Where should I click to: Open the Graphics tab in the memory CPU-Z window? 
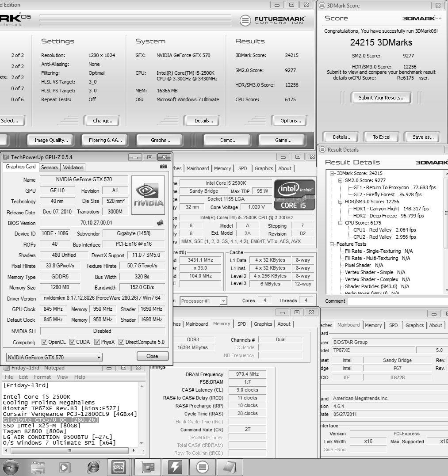[263, 324]
